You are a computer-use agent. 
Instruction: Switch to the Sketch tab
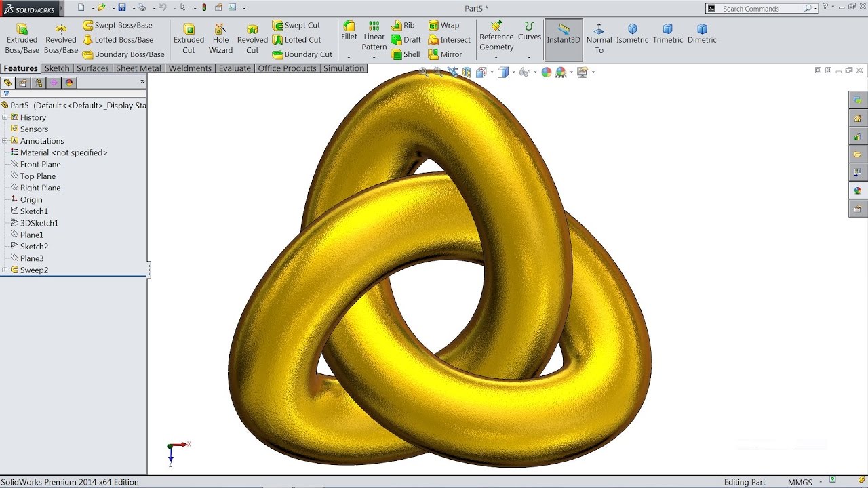click(x=57, y=68)
